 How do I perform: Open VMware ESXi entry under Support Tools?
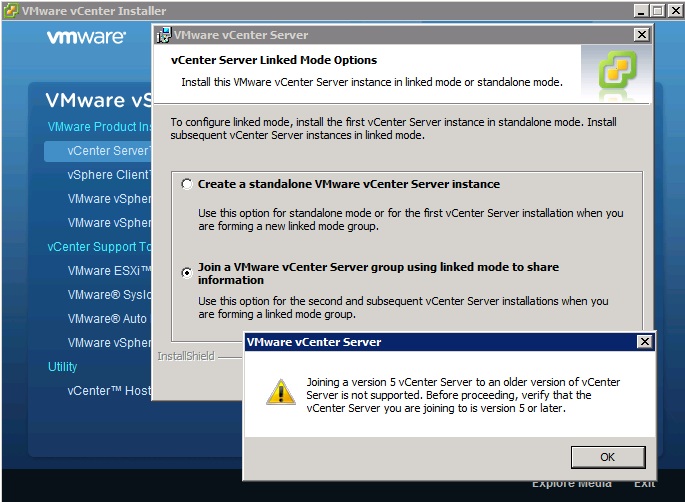tap(109, 271)
